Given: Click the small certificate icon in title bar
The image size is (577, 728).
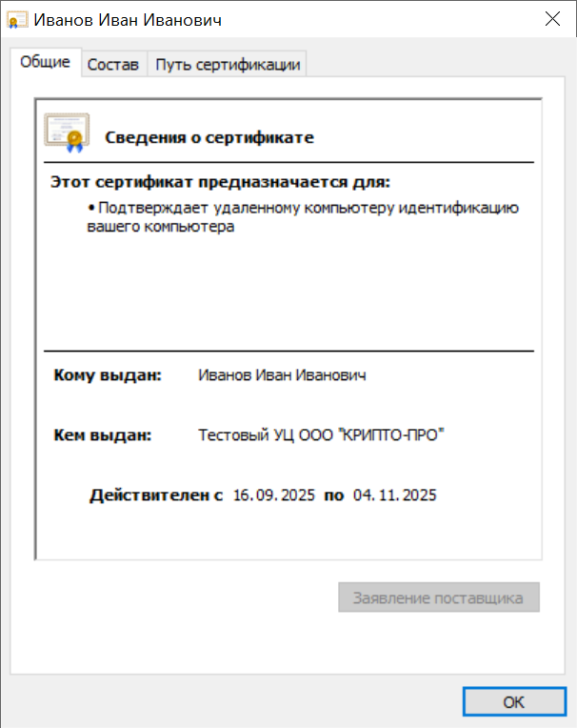Looking at the screenshot, I should point(18,20).
